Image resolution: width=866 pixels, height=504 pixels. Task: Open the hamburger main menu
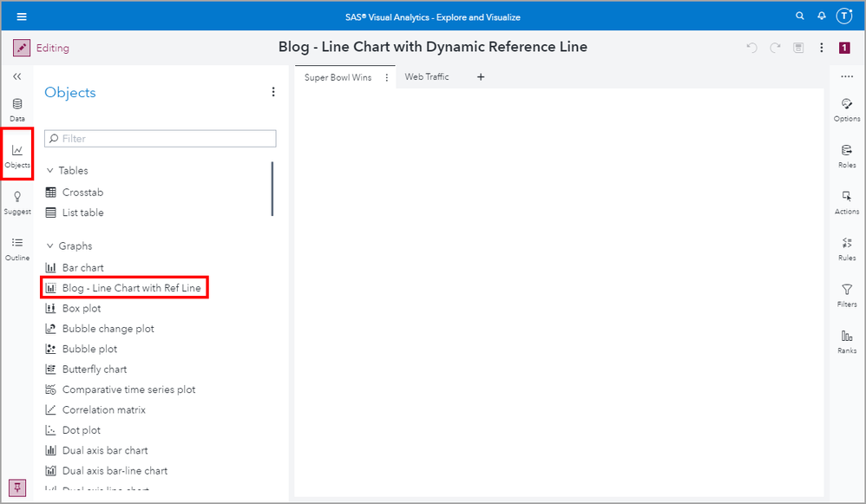pos(22,16)
